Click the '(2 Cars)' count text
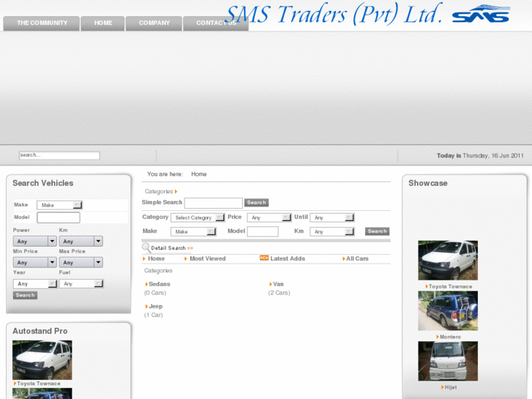Viewport: 532px width, 399px height. coord(280,293)
